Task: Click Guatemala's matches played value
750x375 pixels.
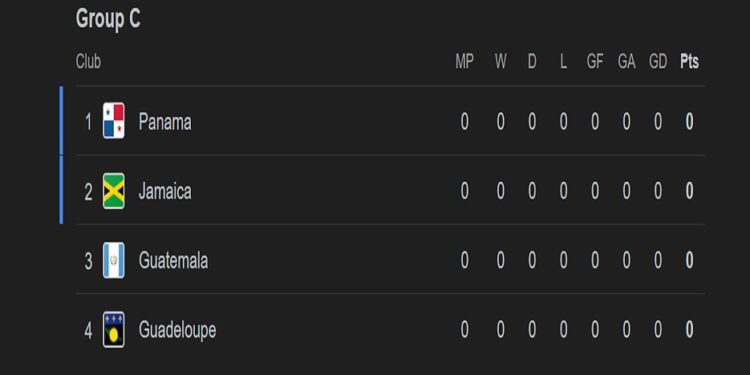Action: 464,261
